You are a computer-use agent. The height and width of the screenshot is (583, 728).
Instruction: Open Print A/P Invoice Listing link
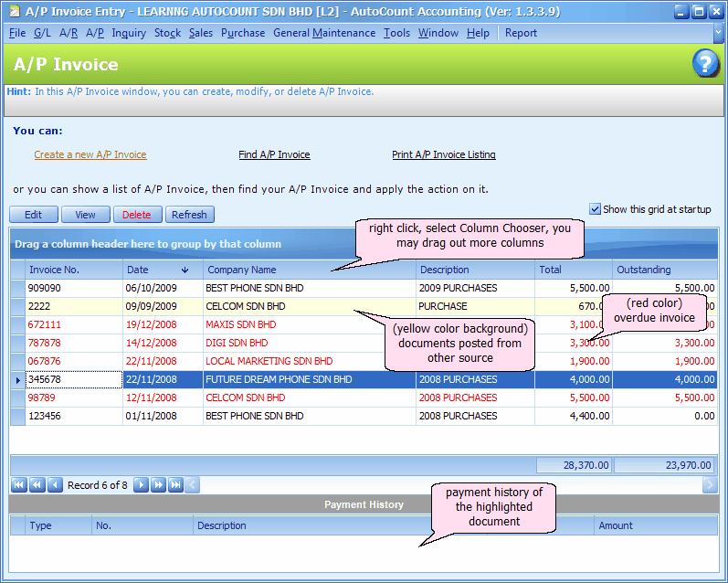click(x=444, y=154)
